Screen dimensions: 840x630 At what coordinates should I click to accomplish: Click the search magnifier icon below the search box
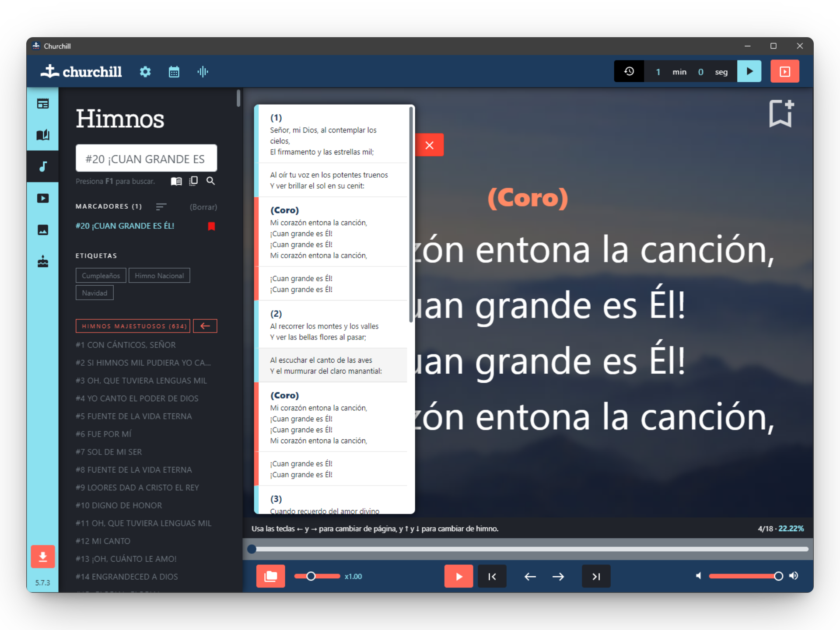tap(210, 181)
